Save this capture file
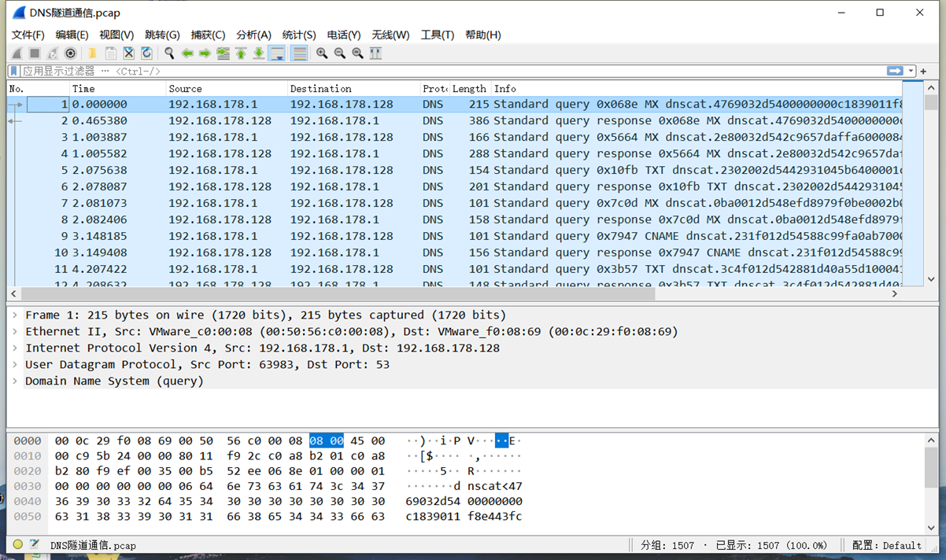The image size is (946, 560). point(111,53)
